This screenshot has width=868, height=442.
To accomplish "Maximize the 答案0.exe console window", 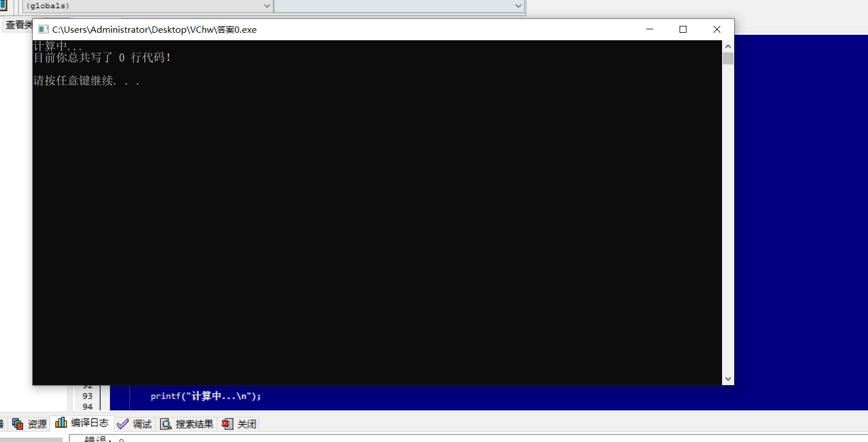I will [x=683, y=29].
